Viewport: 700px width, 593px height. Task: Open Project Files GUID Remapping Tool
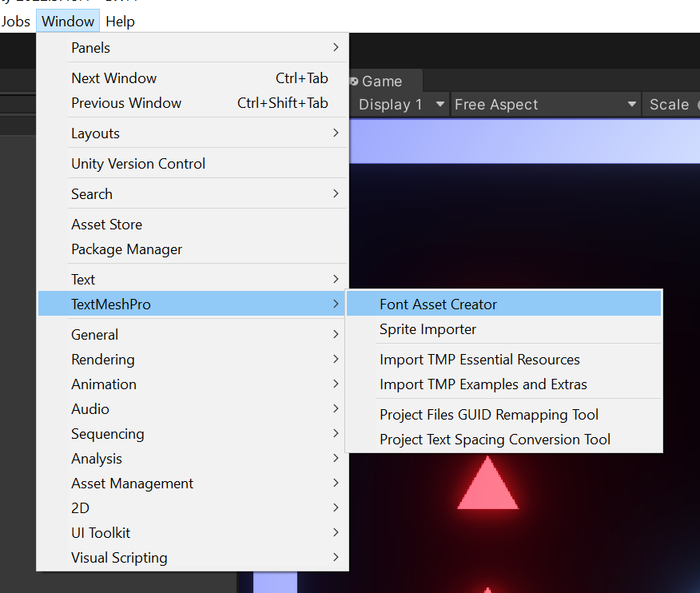503,415
